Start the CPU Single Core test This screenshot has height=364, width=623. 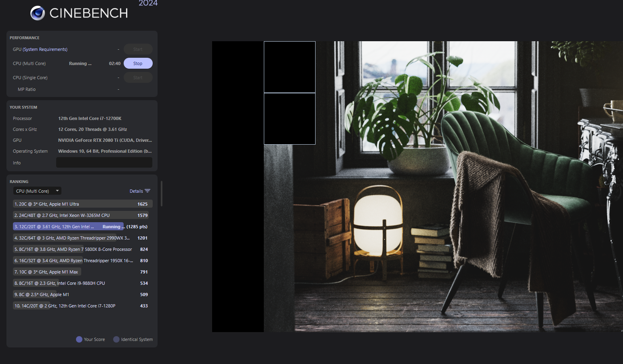pos(138,78)
